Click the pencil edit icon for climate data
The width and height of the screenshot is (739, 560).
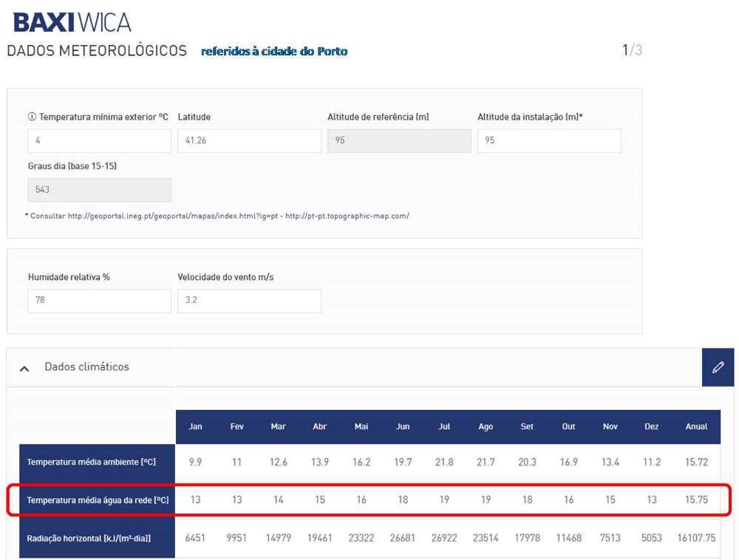point(718,367)
